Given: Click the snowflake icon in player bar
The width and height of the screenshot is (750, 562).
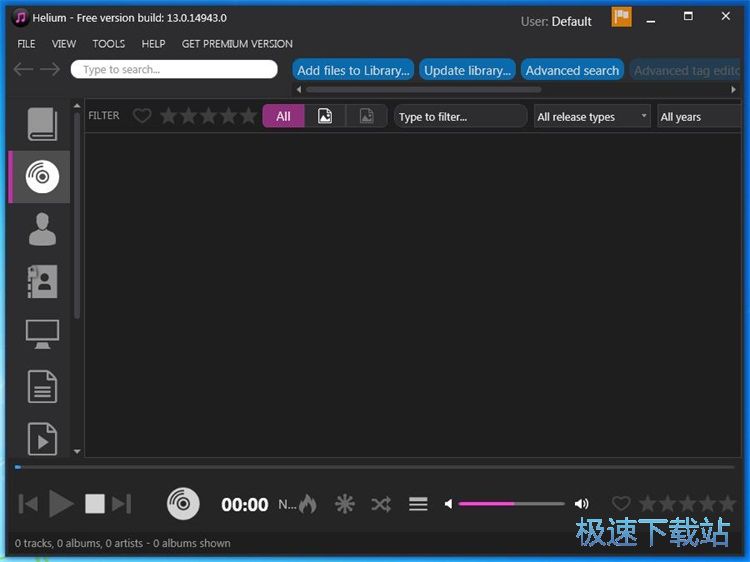Looking at the screenshot, I should pyautogui.click(x=345, y=504).
